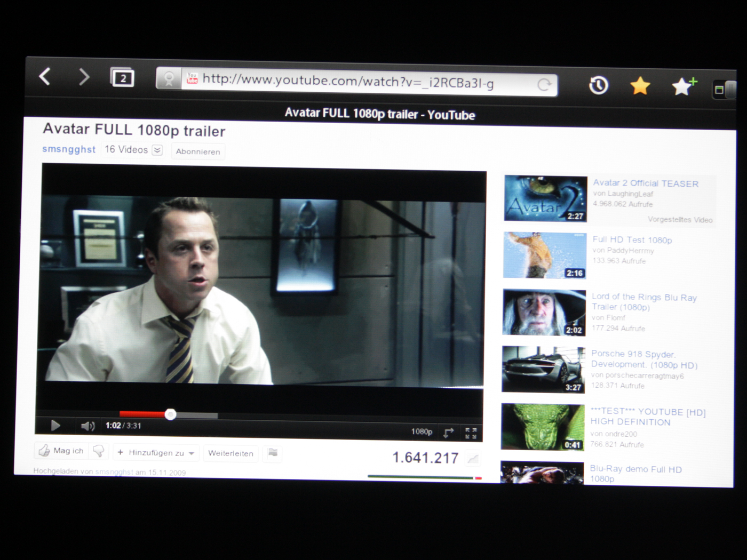747x560 pixels.
Task: Open the Avatar 2 teaser thumbnail
Action: click(x=545, y=198)
